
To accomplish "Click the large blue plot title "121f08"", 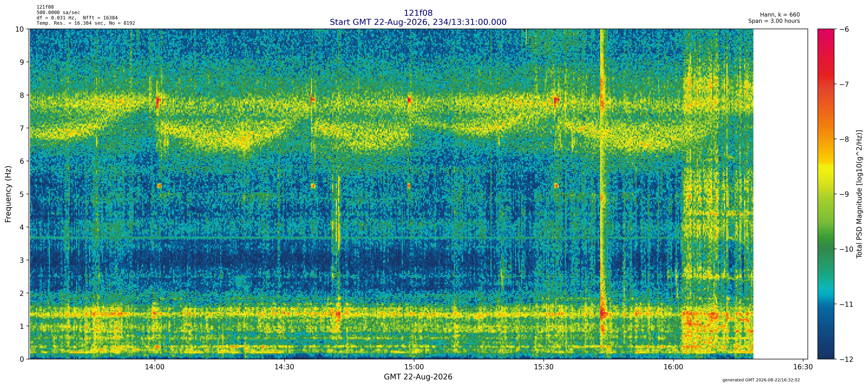I will click(x=418, y=13).
